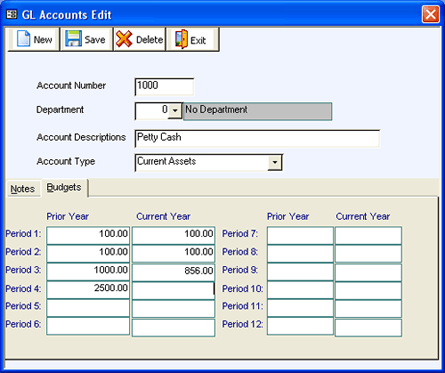Click Period 10 Current Year field
The width and height of the screenshot is (445, 373).
tap(368, 290)
